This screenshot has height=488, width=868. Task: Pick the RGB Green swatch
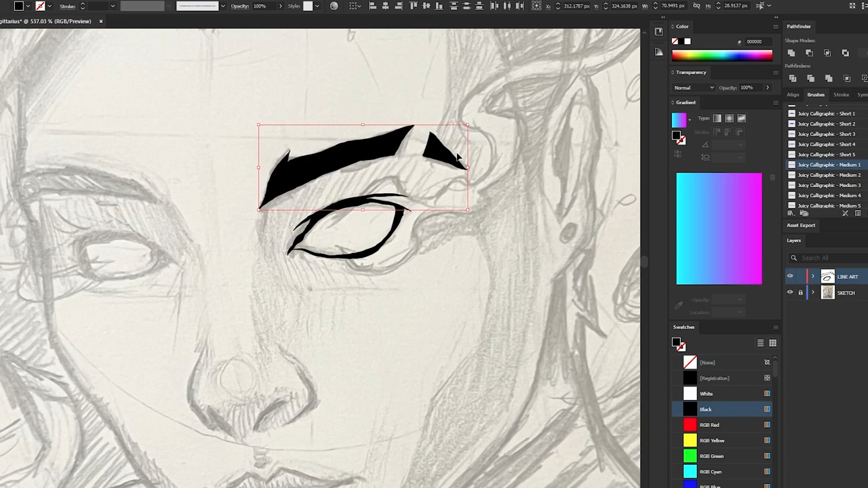click(x=722, y=456)
